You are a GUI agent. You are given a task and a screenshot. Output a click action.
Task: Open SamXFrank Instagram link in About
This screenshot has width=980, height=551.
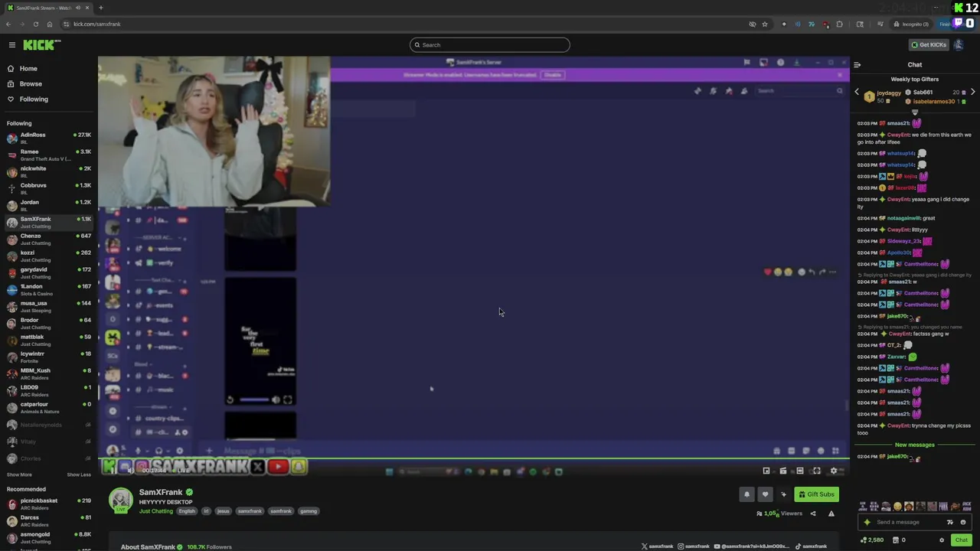click(x=694, y=546)
